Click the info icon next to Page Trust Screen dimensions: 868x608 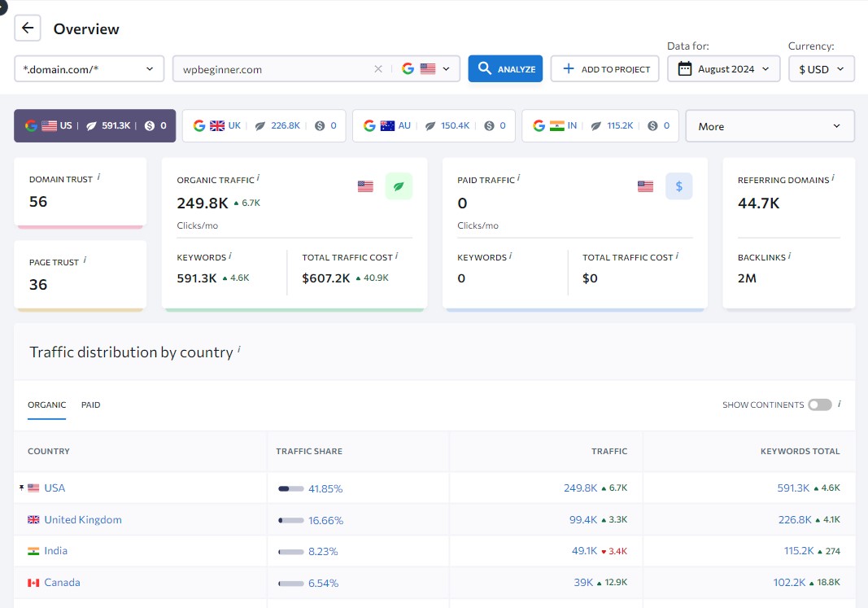[x=85, y=260]
